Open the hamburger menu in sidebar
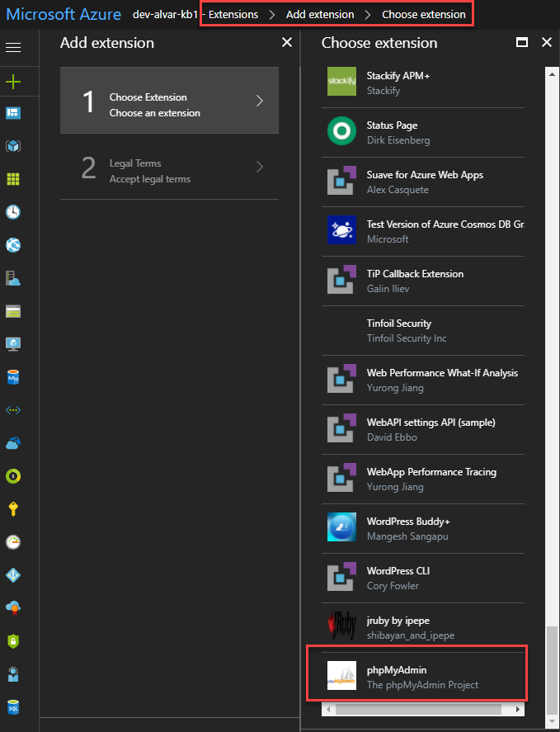Screen dimensions: 560x732 coord(13,47)
